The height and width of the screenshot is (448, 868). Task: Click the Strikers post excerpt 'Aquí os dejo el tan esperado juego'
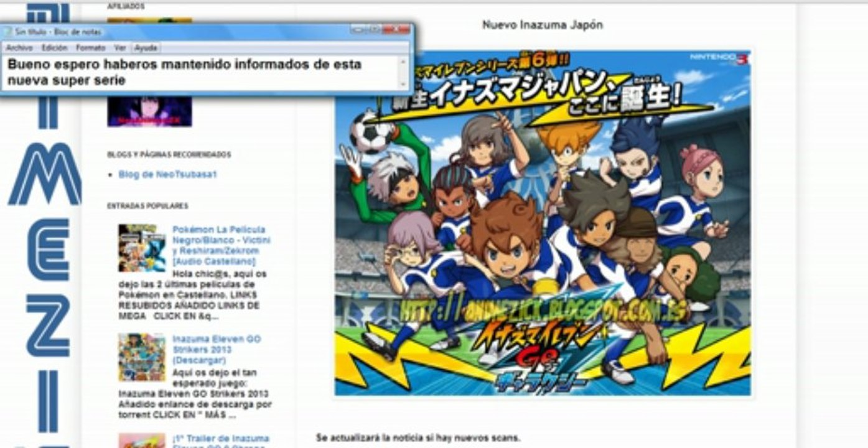point(195,394)
